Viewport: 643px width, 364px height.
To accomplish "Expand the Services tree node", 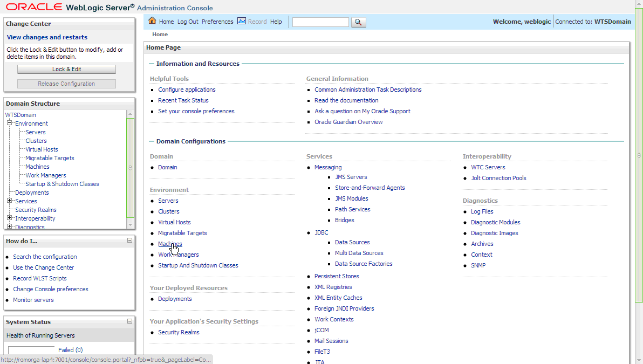I will (9, 201).
